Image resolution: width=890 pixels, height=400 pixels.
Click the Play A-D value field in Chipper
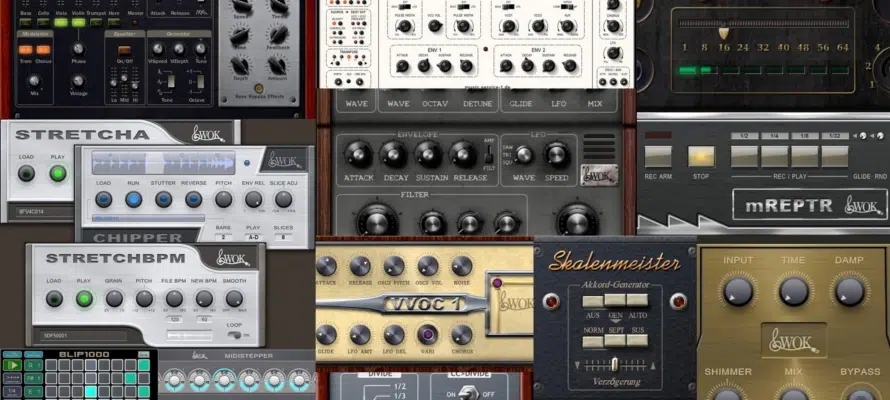point(254,237)
